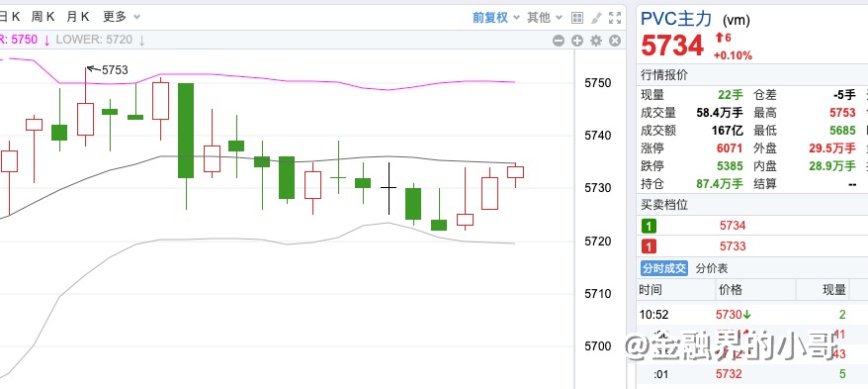Select the 分价表 tab
Viewport: 868px width, 389px height.
coord(712,269)
